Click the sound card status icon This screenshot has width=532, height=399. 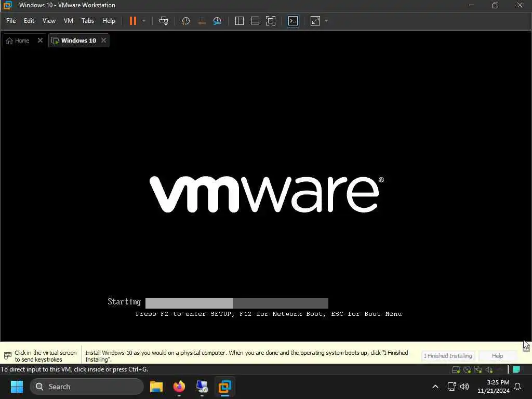(x=489, y=370)
